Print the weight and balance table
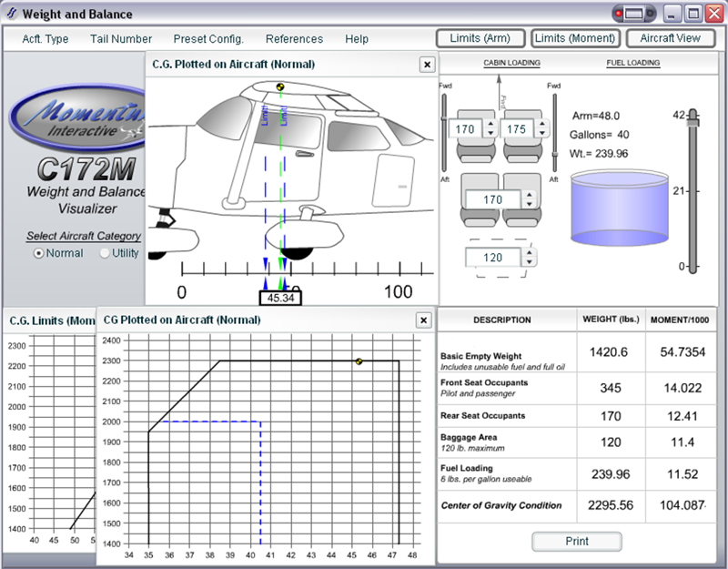The height and width of the screenshot is (569, 728). coord(577,542)
